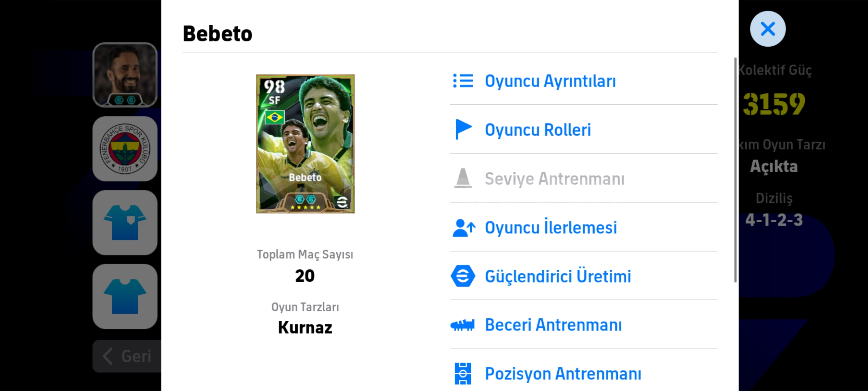Click the hexagon icon for Güçlendirici Üretimi
868x391 pixels.
pos(463,276)
